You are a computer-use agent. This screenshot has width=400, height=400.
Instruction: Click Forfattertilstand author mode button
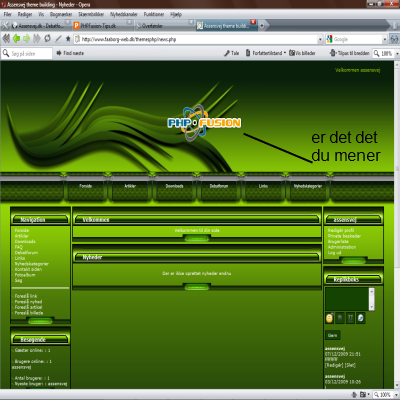[x=264, y=53]
